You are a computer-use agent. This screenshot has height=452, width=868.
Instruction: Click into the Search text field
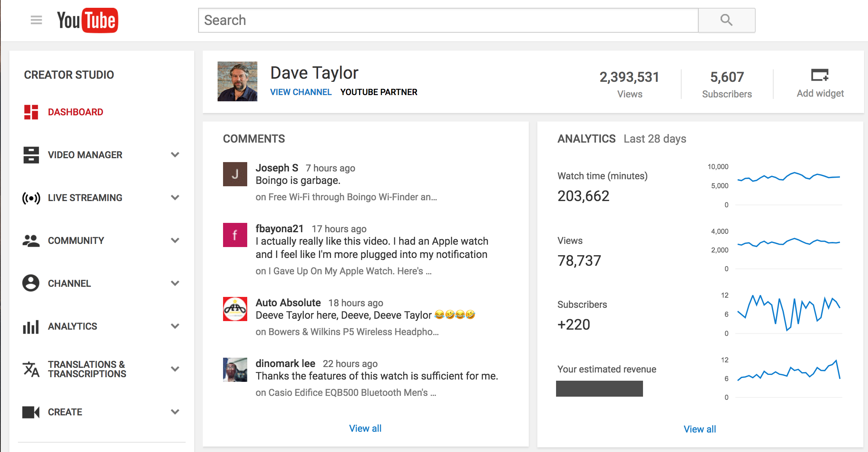coord(448,20)
